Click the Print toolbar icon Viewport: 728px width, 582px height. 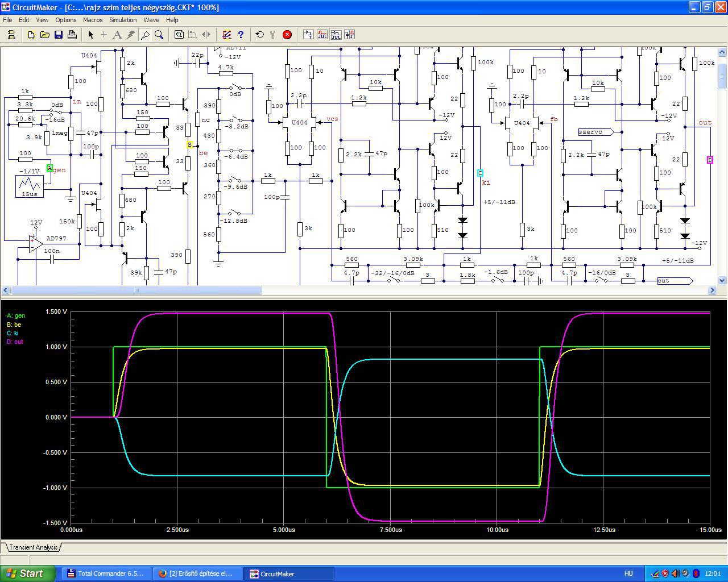tap(72, 35)
